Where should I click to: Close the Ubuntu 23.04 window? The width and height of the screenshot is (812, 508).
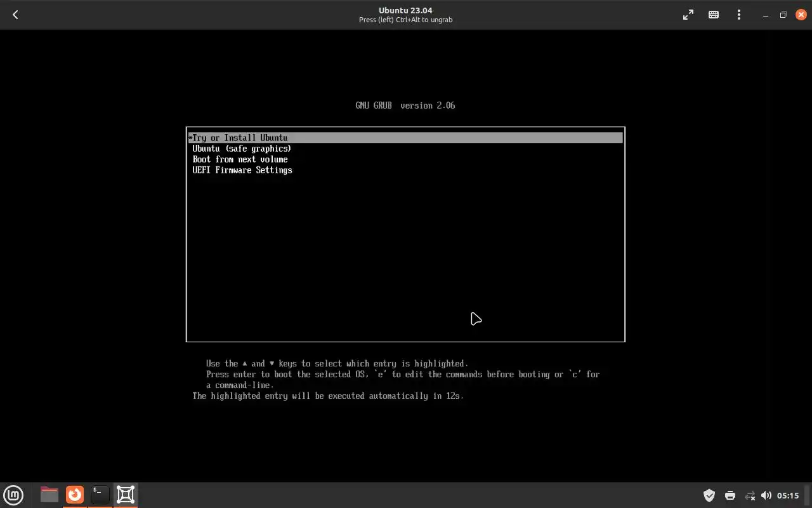click(x=801, y=15)
